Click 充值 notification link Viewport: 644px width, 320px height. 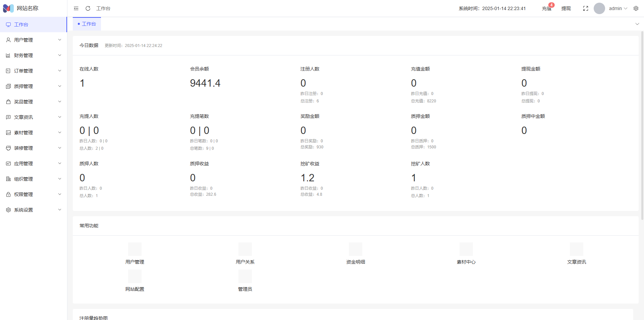coord(546,8)
